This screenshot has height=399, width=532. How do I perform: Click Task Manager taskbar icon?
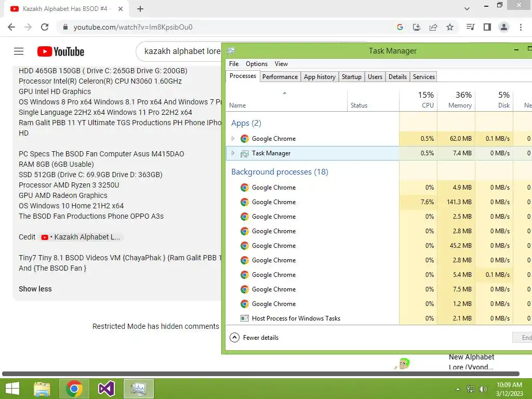(x=138, y=389)
